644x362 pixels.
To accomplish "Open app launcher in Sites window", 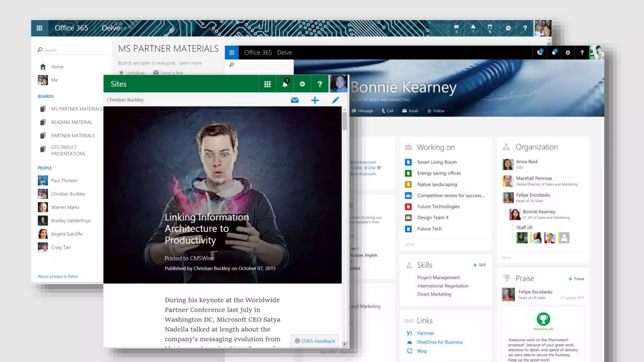I will click(267, 84).
